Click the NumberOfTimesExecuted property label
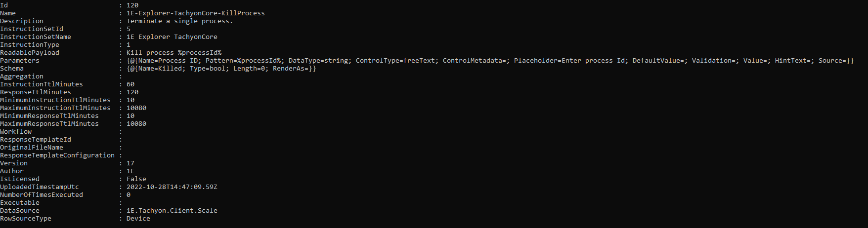The height and width of the screenshot is (228, 868). coord(42,195)
